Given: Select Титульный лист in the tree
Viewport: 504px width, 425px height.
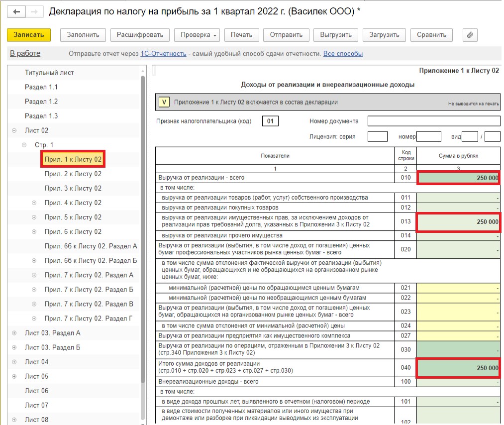Looking at the screenshot, I should pyautogui.click(x=49, y=73).
